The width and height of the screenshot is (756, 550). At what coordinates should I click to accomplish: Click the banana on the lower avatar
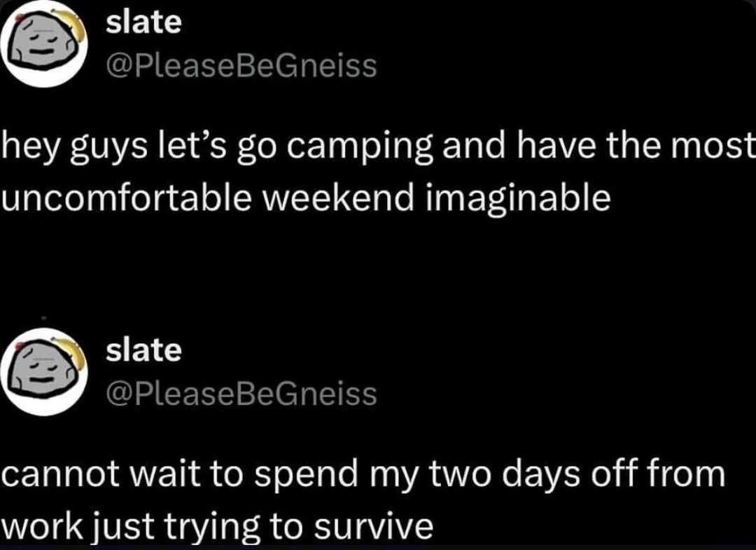tap(74, 352)
